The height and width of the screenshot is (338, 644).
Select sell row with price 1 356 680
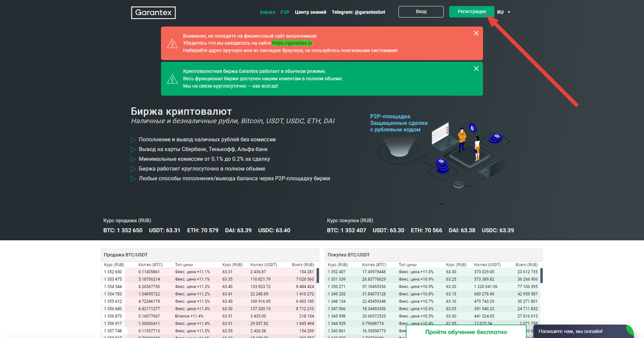209,309
